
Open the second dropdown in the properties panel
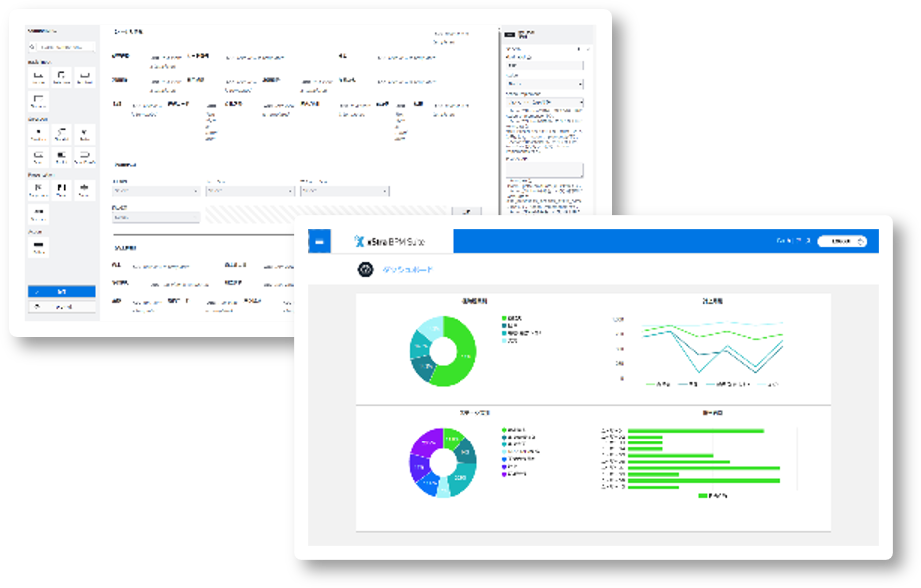pos(544,102)
